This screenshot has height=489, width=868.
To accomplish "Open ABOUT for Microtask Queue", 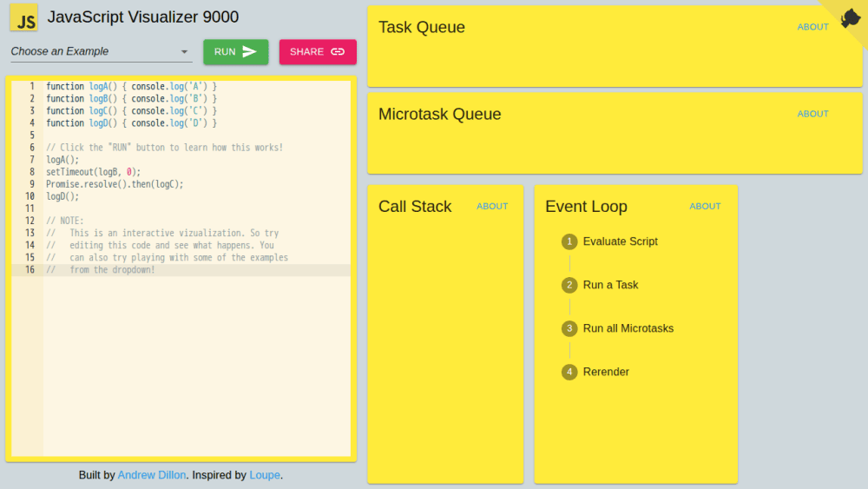I will pos(812,114).
